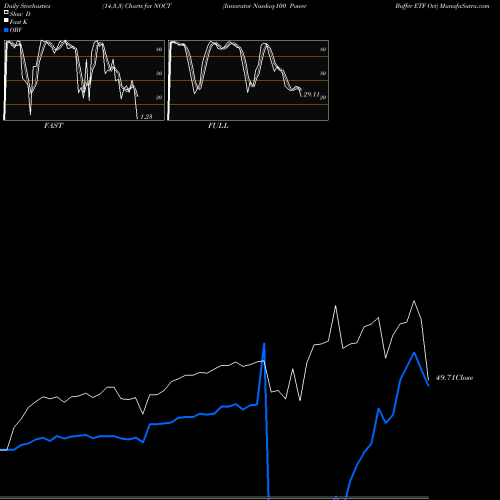The height and width of the screenshot is (500, 500).
Task: Click the FAST chart label
Action: pyautogui.click(x=53, y=126)
